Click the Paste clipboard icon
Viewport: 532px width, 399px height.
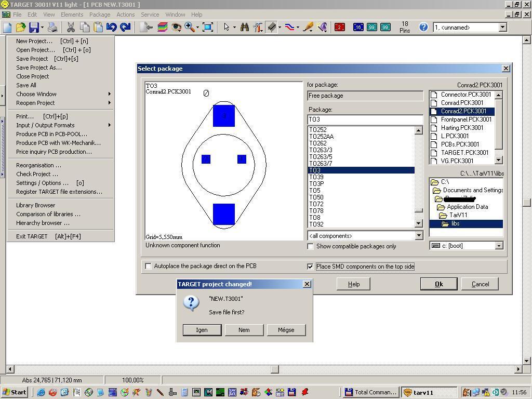pyautogui.click(x=98, y=27)
